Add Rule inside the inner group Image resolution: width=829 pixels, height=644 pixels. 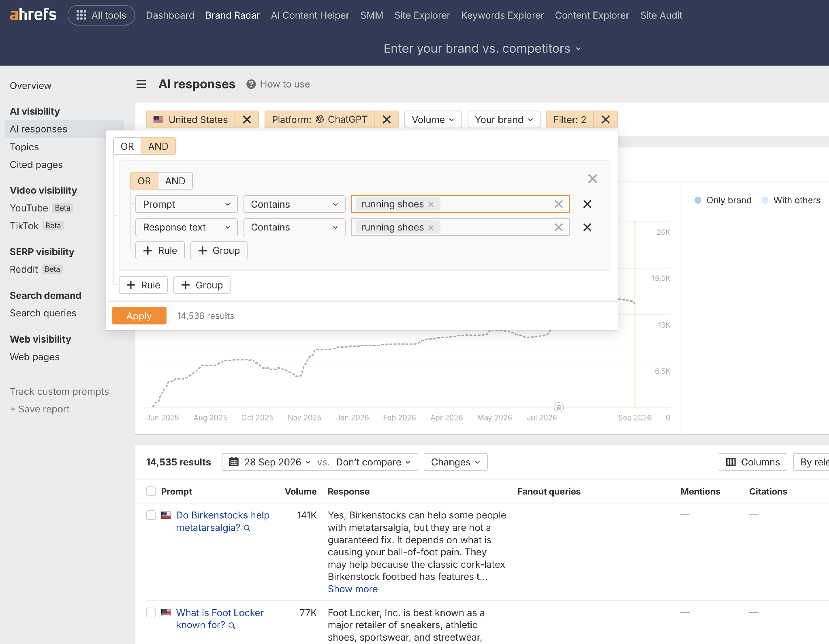pos(160,250)
